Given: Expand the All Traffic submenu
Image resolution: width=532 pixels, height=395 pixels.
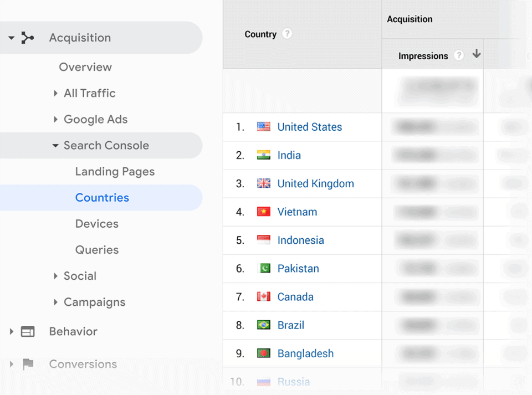Looking at the screenshot, I should click(x=55, y=93).
